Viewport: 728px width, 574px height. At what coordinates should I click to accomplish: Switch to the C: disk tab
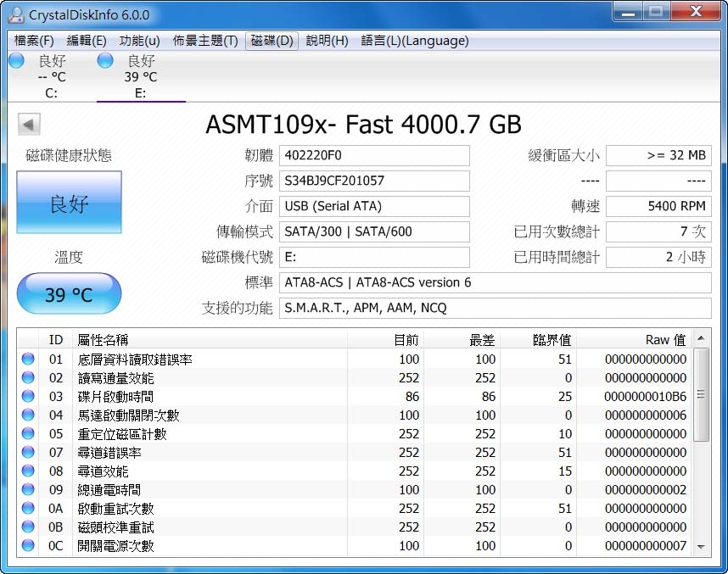[51, 76]
